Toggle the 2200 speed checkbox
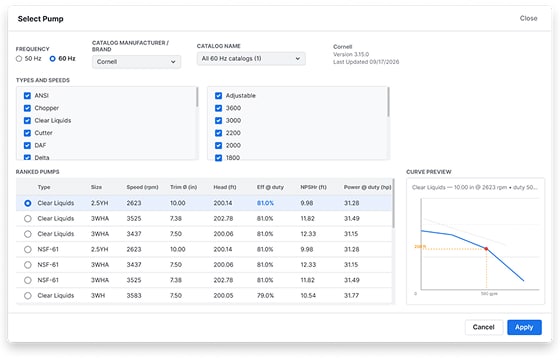This screenshot has width=560, height=360. tap(219, 133)
